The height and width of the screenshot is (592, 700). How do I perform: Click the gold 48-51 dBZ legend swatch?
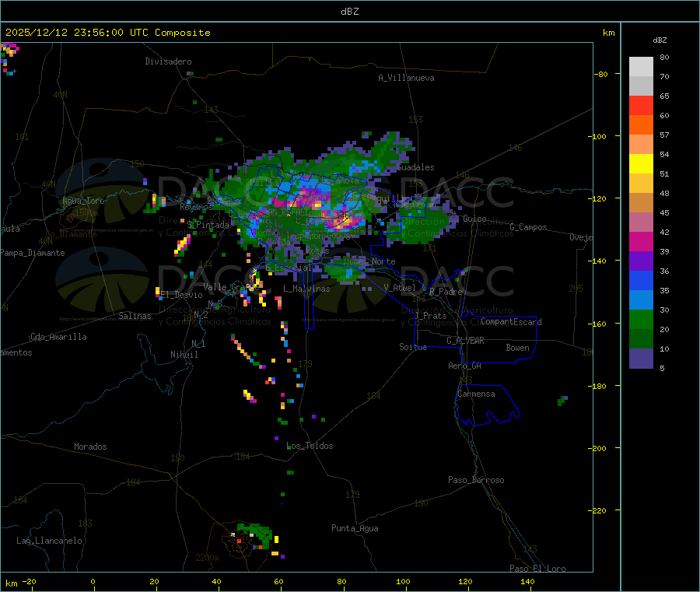641,184
